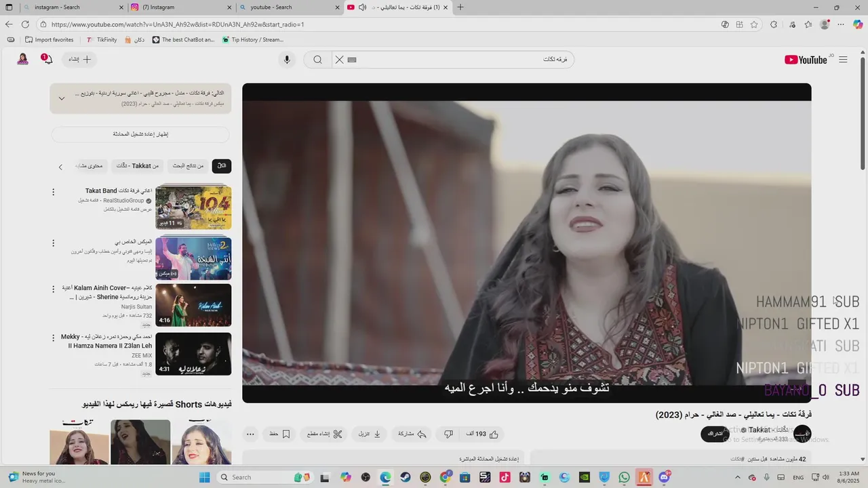Open the Edge Copilot icon

858,24
